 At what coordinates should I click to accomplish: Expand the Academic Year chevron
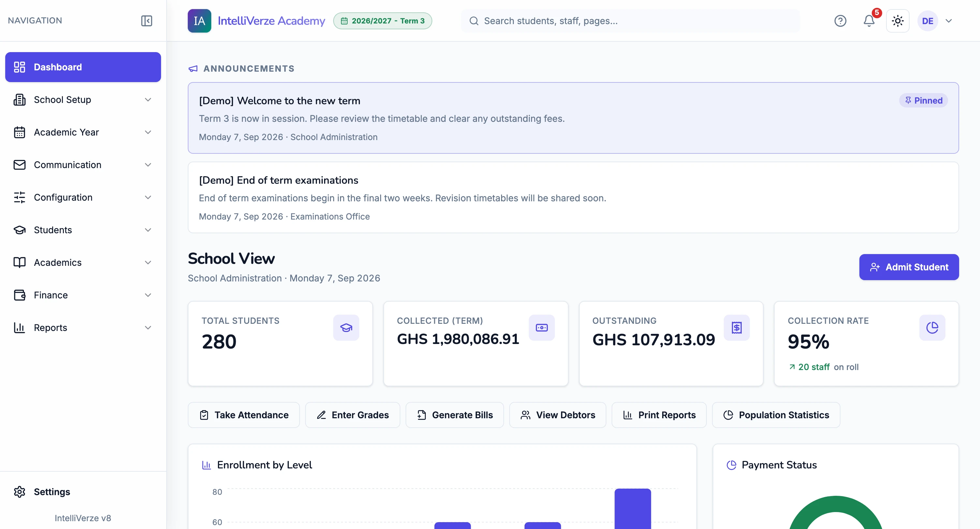point(148,132)
